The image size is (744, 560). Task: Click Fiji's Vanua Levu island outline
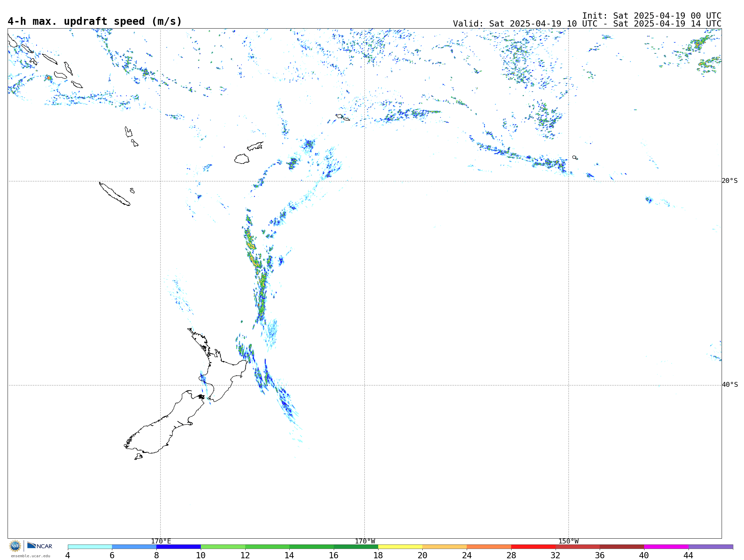pyautogui.click(x=255, y=146)
